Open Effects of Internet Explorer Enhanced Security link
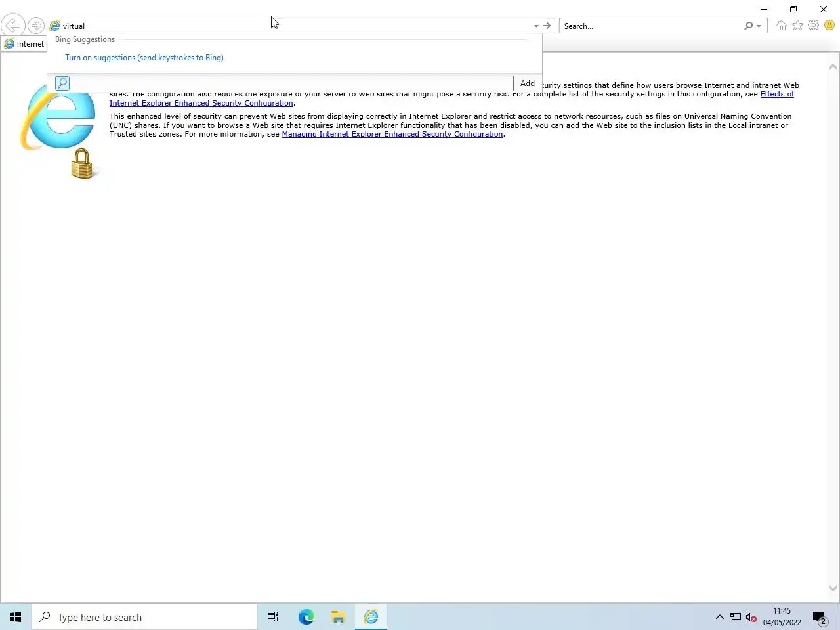This screenshot has width=840, height=630. click(x=451, y=98)
